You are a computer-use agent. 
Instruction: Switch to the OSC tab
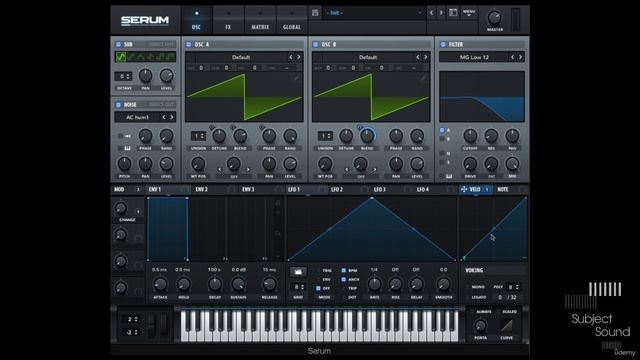pos(196,20)
